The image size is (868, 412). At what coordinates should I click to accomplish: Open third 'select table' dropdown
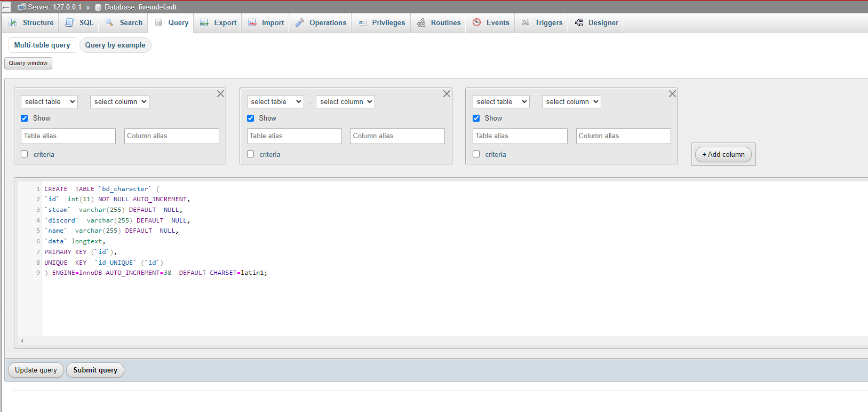pyautogui.click(x=501, y=101)
